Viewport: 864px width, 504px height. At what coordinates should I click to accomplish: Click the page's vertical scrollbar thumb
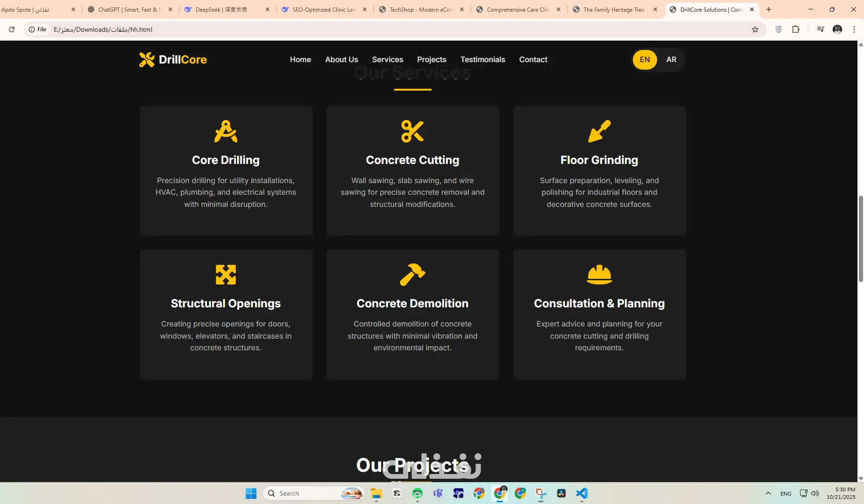click(861, 239)
